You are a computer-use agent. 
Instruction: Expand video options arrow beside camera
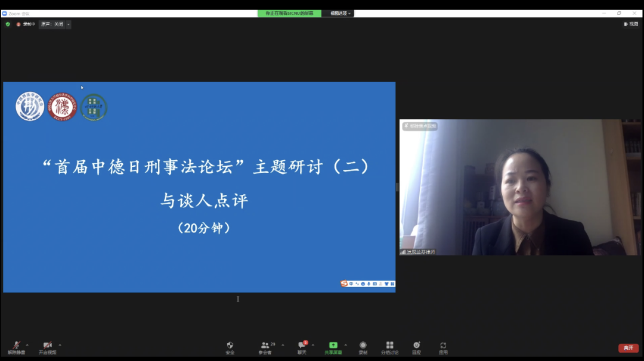pyautogui.click(x=60, y=345)
